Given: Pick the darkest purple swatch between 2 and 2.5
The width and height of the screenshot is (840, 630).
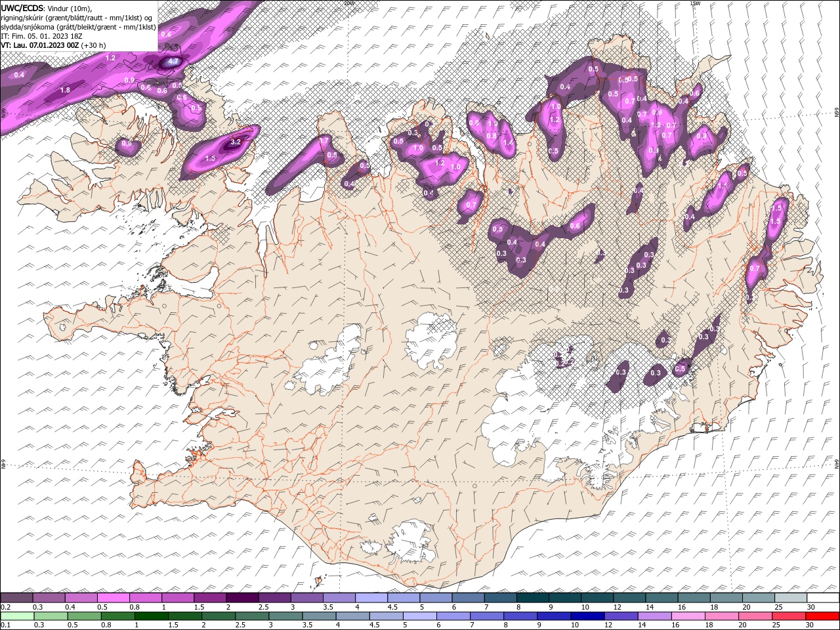Looking at the screenshot, I should 243,598.
